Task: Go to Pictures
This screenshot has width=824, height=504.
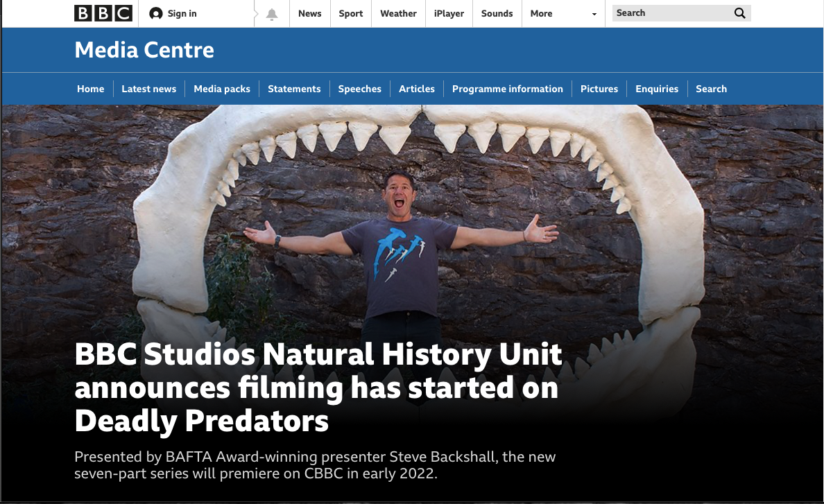Action: pos(599,89)
